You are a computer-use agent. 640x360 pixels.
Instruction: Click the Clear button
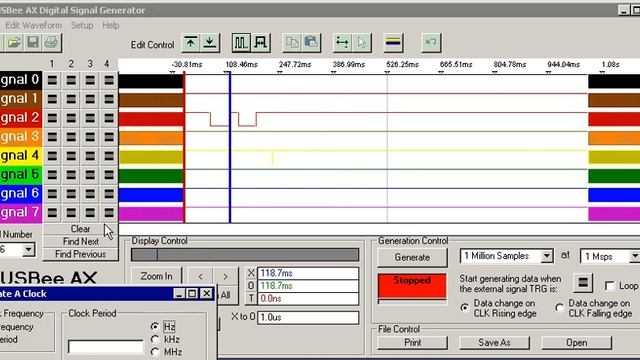[x=80, y=229]
